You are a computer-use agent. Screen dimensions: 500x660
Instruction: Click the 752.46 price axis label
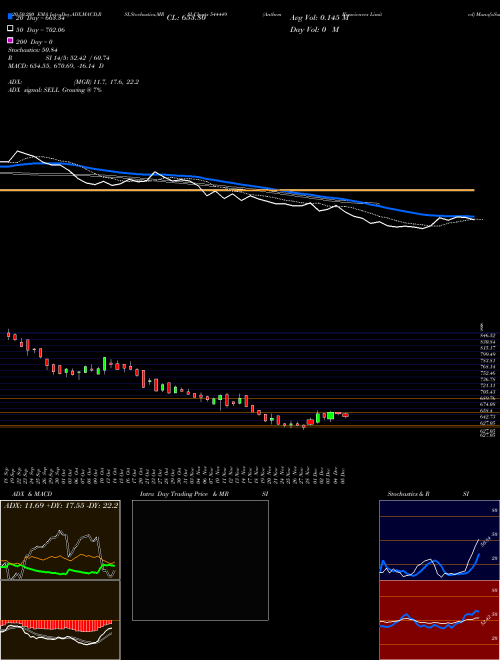[489, 373]
